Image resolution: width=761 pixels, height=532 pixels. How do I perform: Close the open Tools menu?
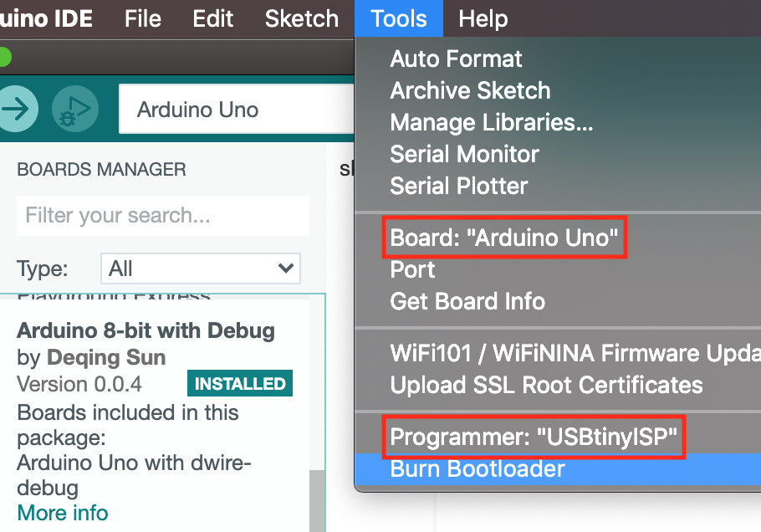pyautogui.click(x=398, y=18)
